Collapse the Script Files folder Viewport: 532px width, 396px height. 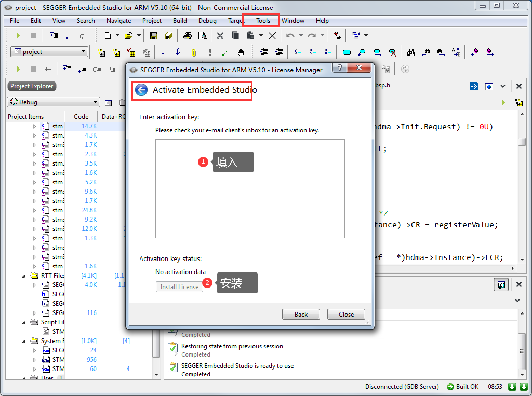23,322
